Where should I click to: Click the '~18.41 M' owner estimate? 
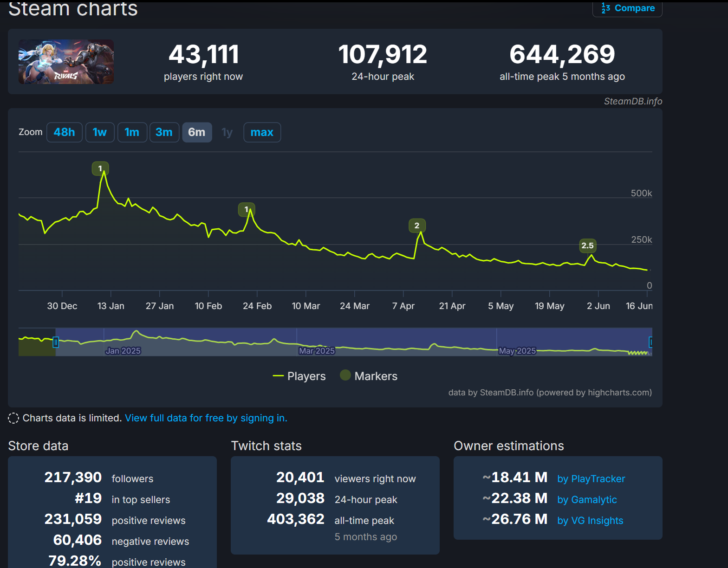click(x=515, y=478)
